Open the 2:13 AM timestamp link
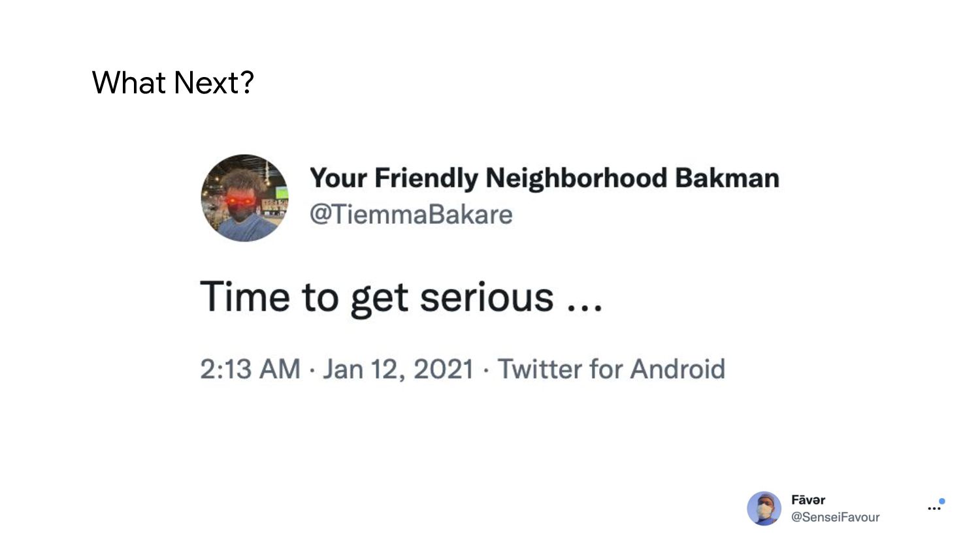This screenshot has height=551, width=980. (x=250, y=369)
